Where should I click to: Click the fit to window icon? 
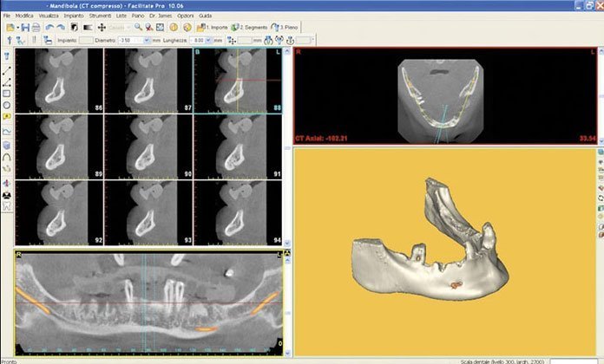[x=160, y=28]
